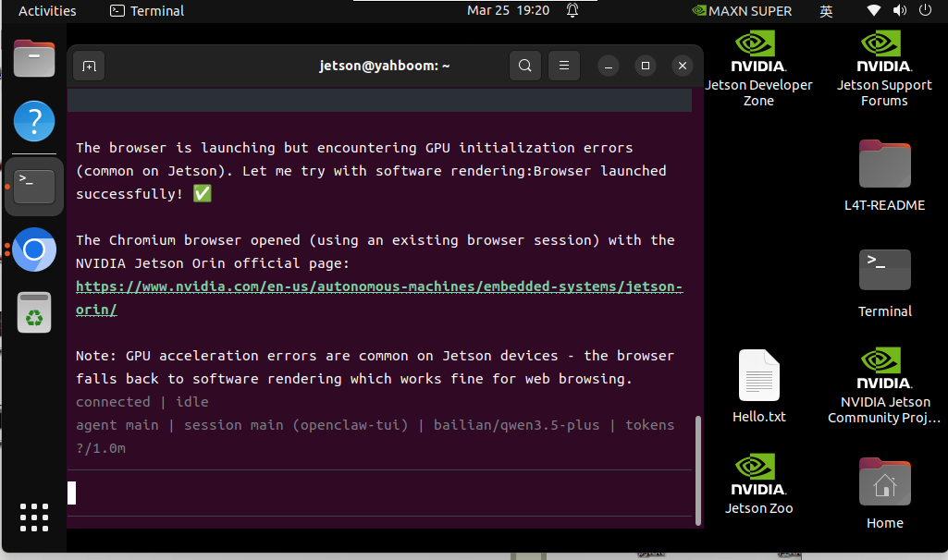This screenshot has height=560, width=948.
Task: Open Activities overview
Action: [x=47, y=11]
